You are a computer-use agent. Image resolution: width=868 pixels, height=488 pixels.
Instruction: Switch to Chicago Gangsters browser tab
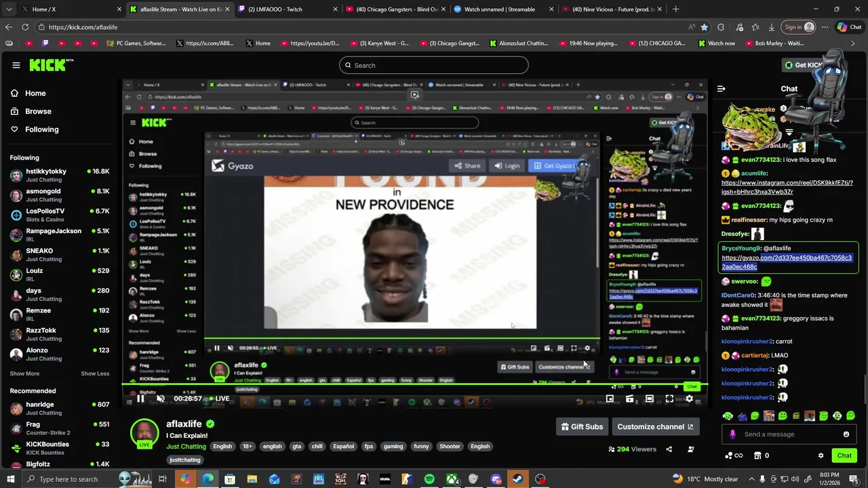pyautogui.click(x=395, y=9)
